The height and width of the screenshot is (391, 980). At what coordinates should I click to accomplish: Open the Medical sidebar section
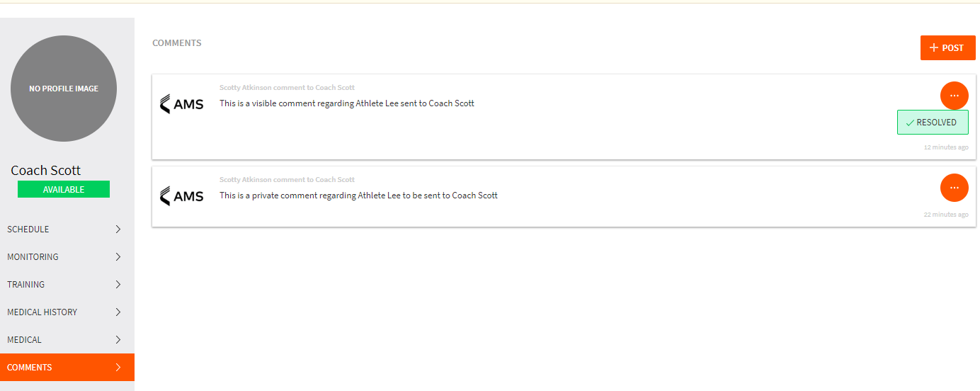click(x=67, y=339)
